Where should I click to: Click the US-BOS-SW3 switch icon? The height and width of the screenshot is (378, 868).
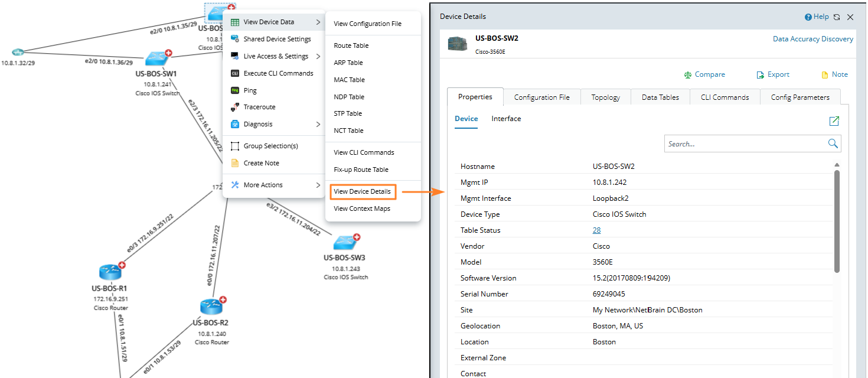pos(343,242)
